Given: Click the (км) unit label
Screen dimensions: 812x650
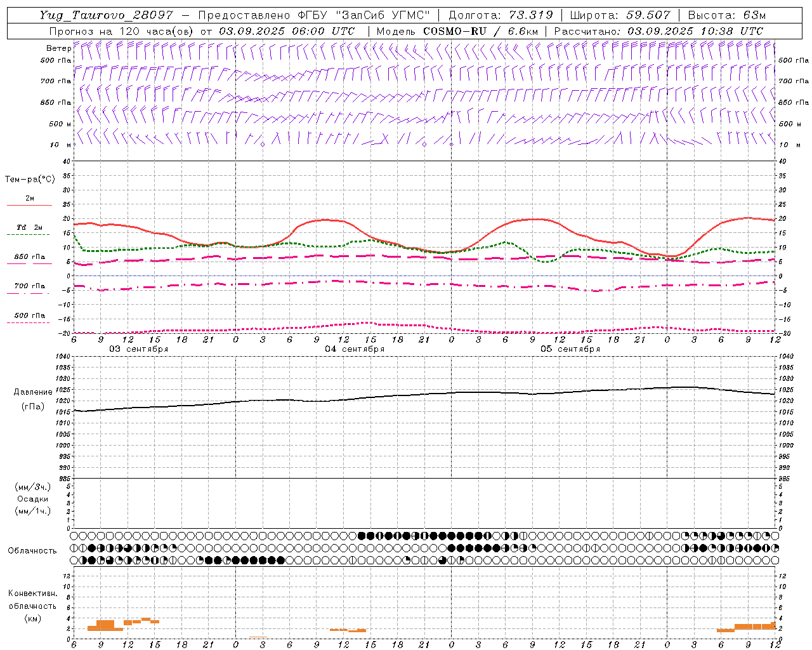Looking at the screenshot, I should click(32, 618).
